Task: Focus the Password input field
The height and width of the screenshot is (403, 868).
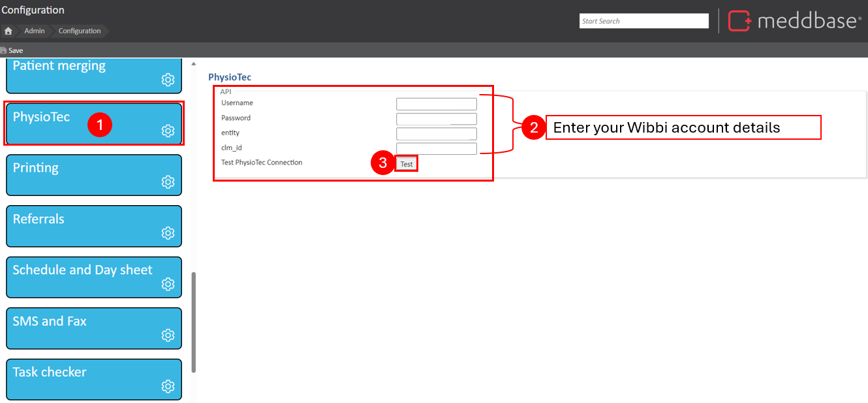Action: [436, 119]
